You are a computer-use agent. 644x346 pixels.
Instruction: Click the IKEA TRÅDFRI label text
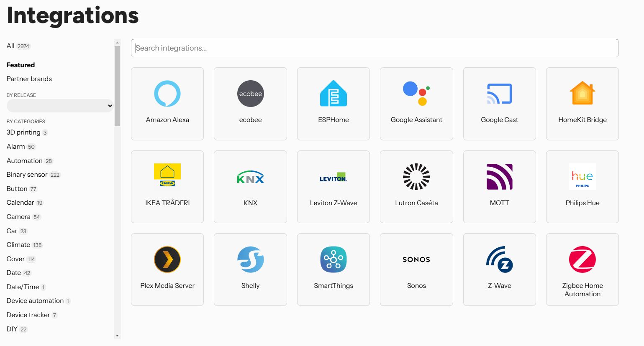click(167, 203)
